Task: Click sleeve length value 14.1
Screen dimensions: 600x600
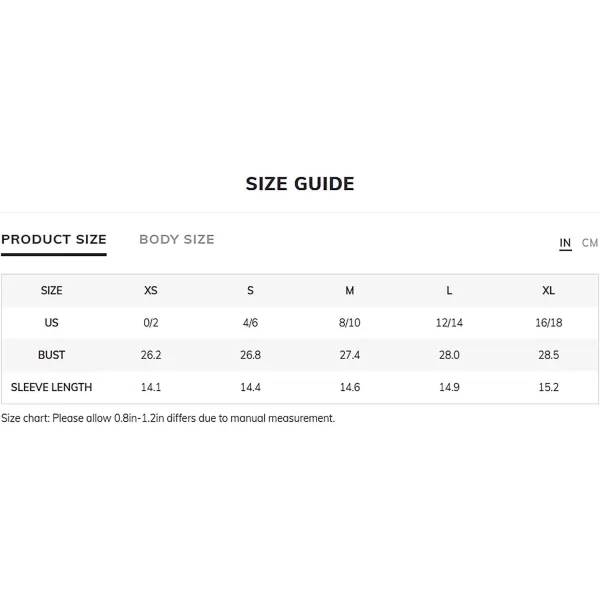Action: 151,387
